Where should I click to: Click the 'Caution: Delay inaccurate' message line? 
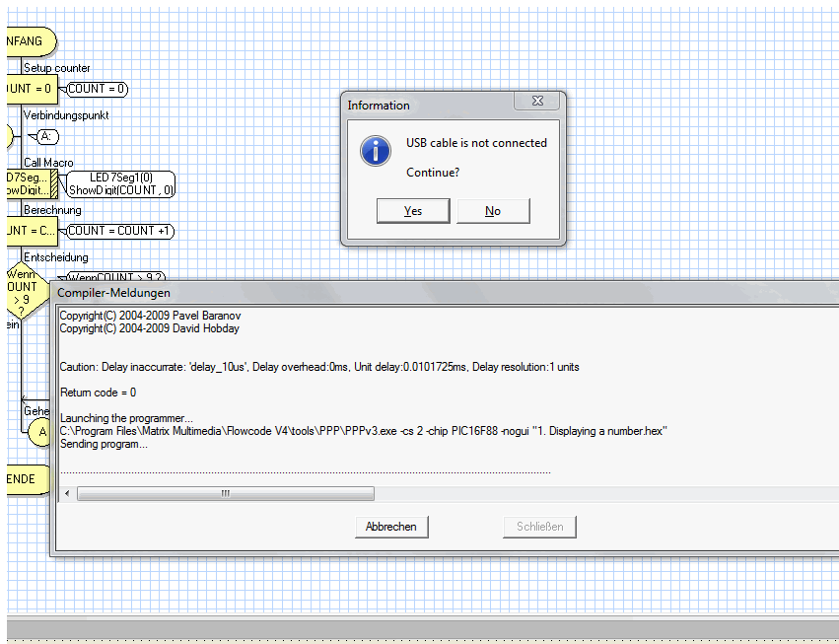[319, 367]
